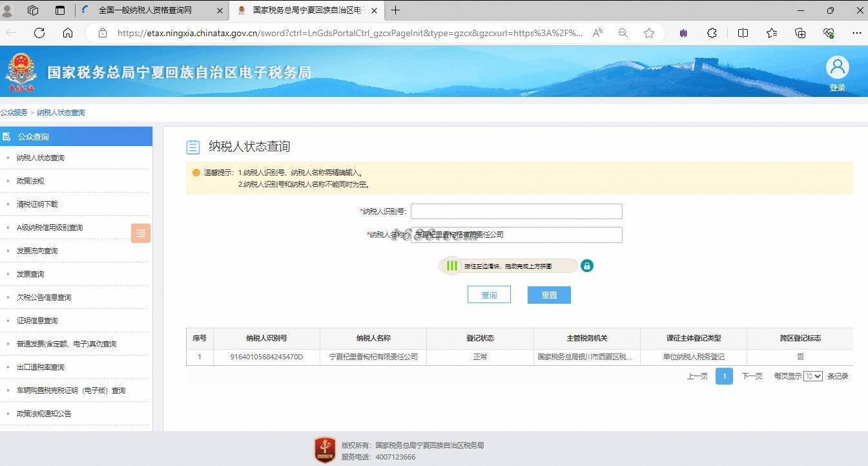Viewport: 868px width, 466px height.
Task: Close the 全国一般纳税人资格查询网 tab
Action: [x=220, y=10]
